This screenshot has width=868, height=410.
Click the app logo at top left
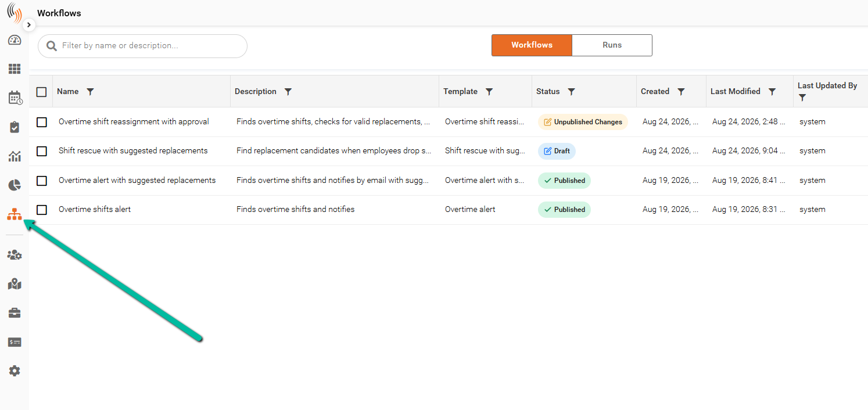14,13
